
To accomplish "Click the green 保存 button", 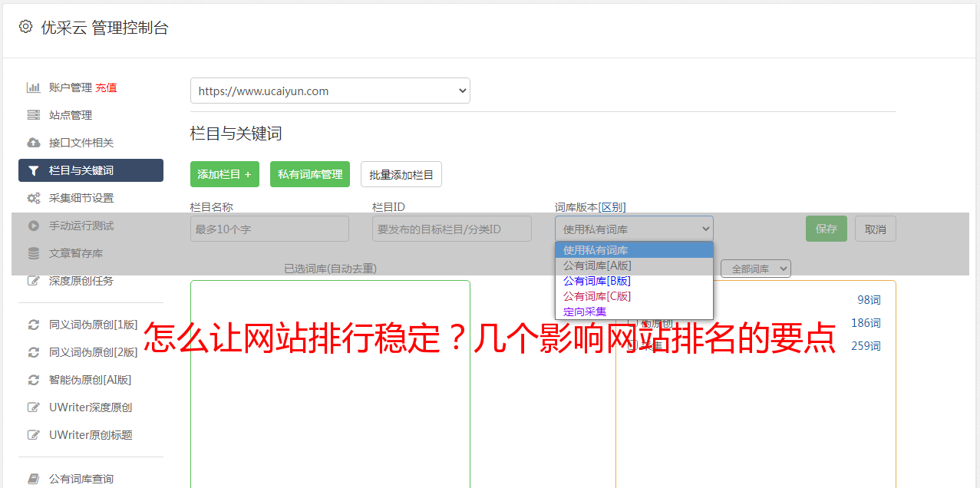I will [x=827, y=229].
